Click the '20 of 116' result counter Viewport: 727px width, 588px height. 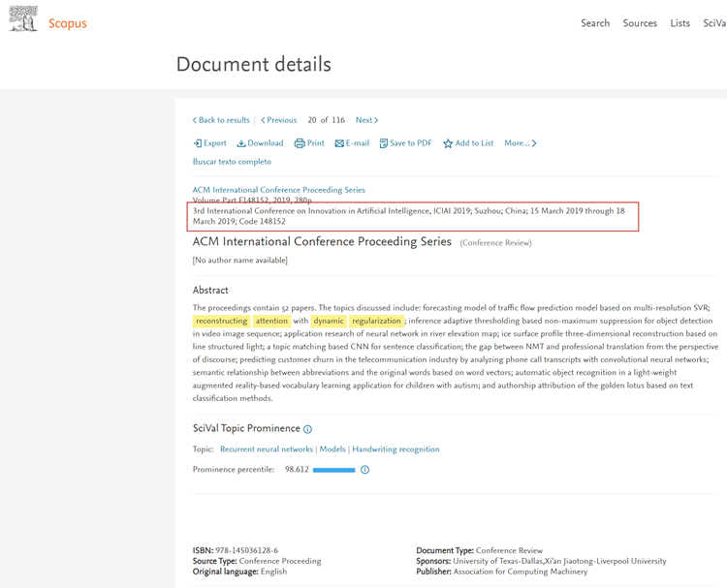pos(326,120)
